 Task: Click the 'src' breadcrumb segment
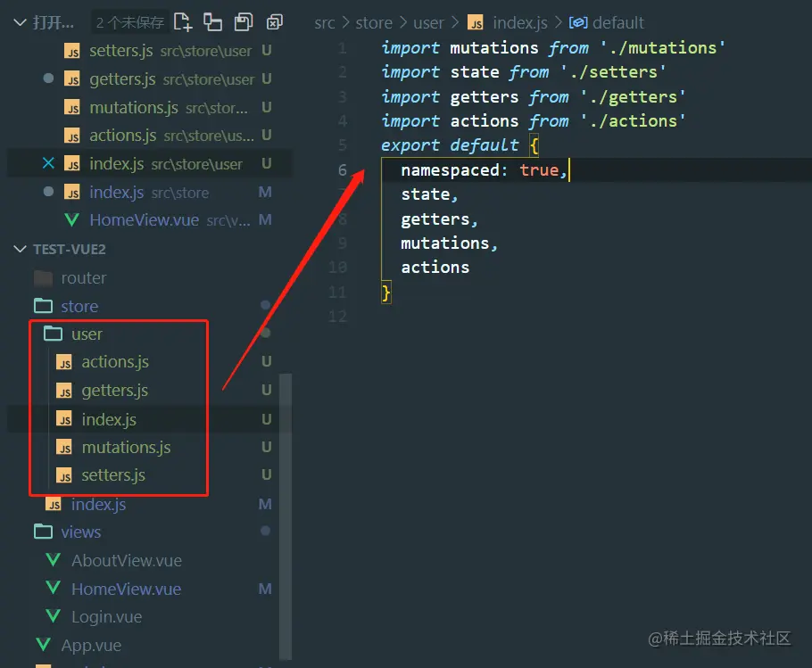click(x=325, y=23)
